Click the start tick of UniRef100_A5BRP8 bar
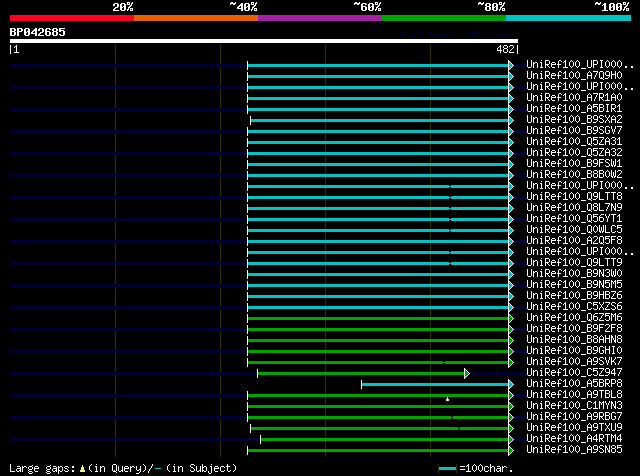Viewport: 640px width, 476px height. click(x=361, y=384)
